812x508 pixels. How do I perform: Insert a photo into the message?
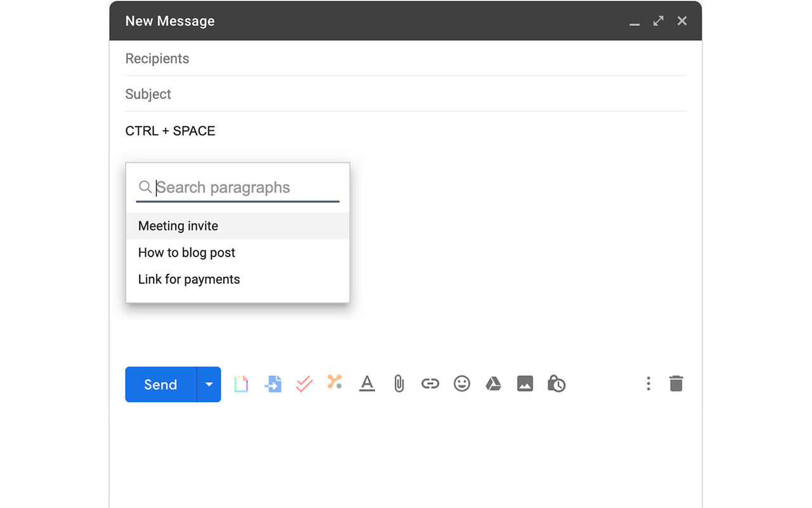(525, 384)
